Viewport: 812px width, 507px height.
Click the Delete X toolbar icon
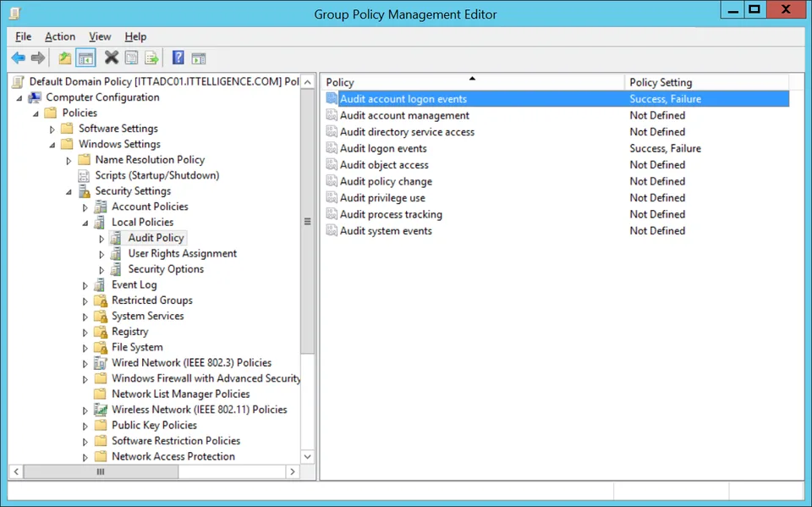click(112, 58)
